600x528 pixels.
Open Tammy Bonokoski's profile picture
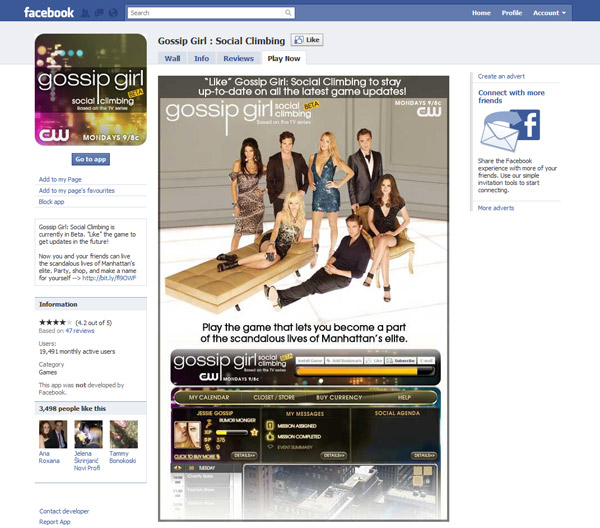coord(124,434)
